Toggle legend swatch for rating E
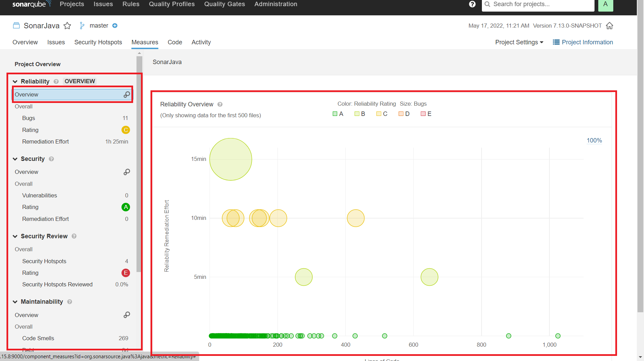Viewport: 644px width, 361px height. [423, 114]
